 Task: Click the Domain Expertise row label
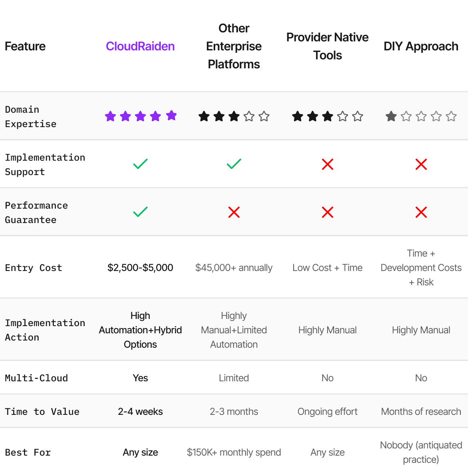click(30, 117)
